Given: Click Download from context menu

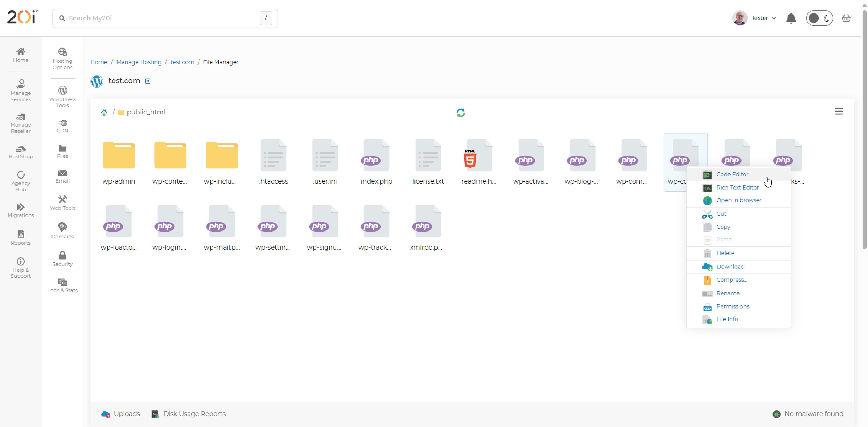Looking at the screenshot, I should 731,266.
